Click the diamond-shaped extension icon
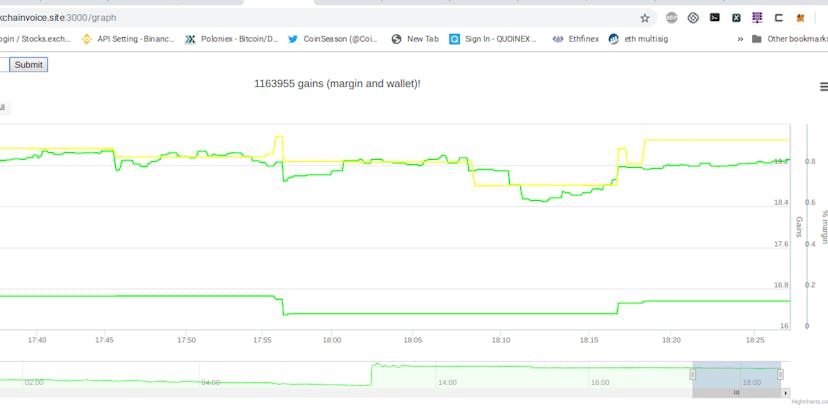 (693, 18)
